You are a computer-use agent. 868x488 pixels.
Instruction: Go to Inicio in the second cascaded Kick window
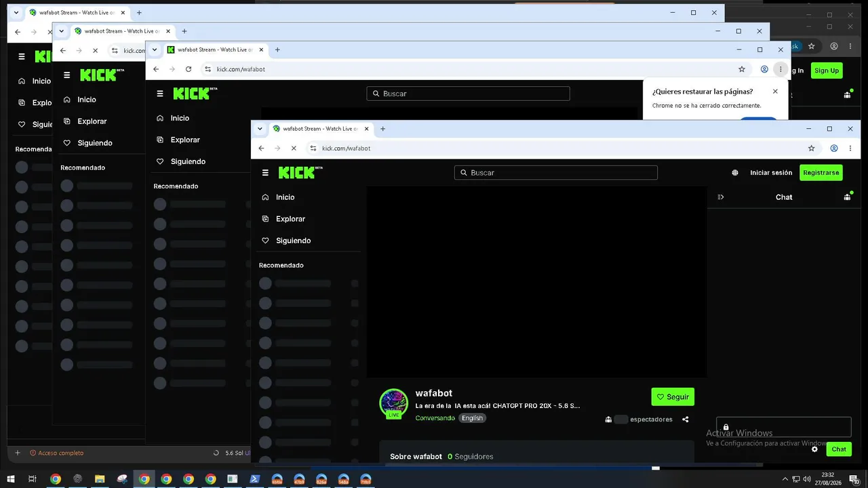click(79, 100)
